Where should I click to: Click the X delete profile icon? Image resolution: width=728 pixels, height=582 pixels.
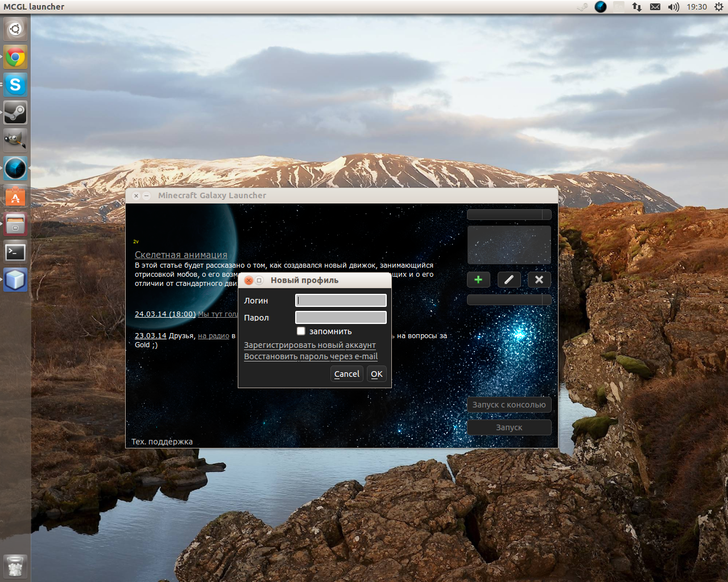[539, 280]
